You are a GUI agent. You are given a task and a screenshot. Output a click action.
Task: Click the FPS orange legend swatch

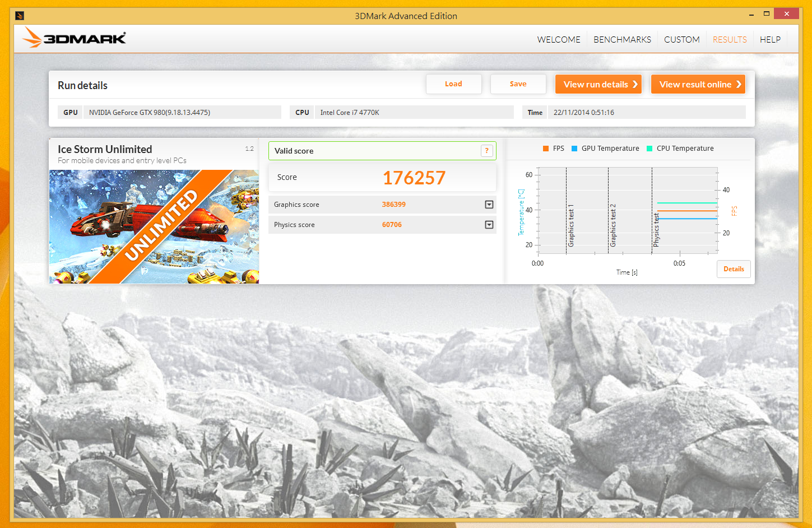546,149
